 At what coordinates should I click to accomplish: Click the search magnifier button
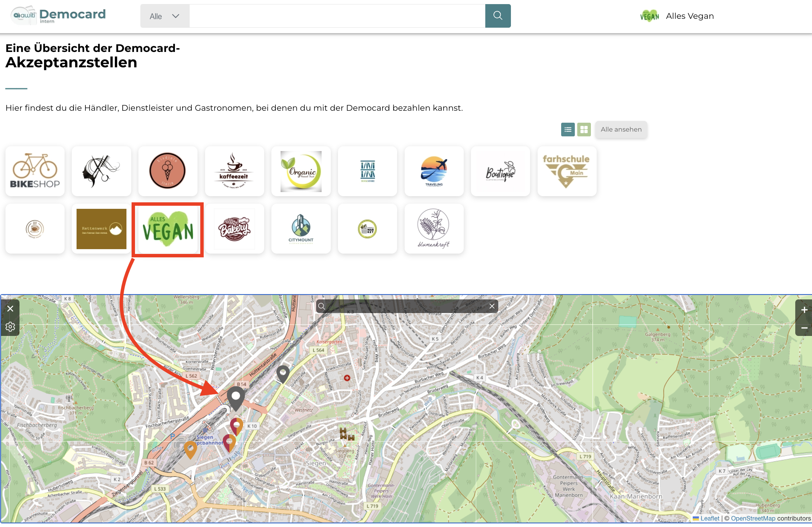(x=498, y=16)
